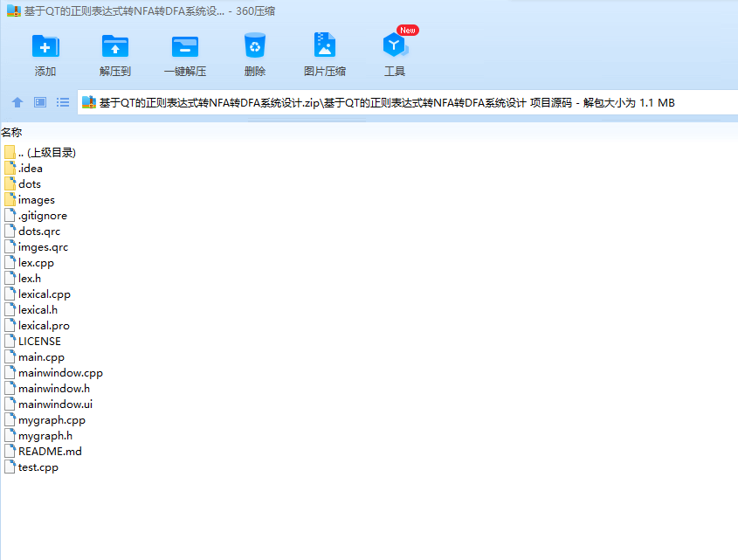Image resolution: width=738 pixels, height=560 pixels.
Task: Click the file icon of test.cpp
Action: (x=10, y=467)
